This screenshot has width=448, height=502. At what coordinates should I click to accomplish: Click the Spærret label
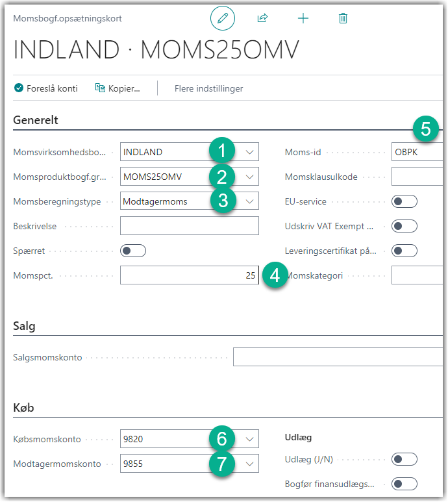coord(29,251)
